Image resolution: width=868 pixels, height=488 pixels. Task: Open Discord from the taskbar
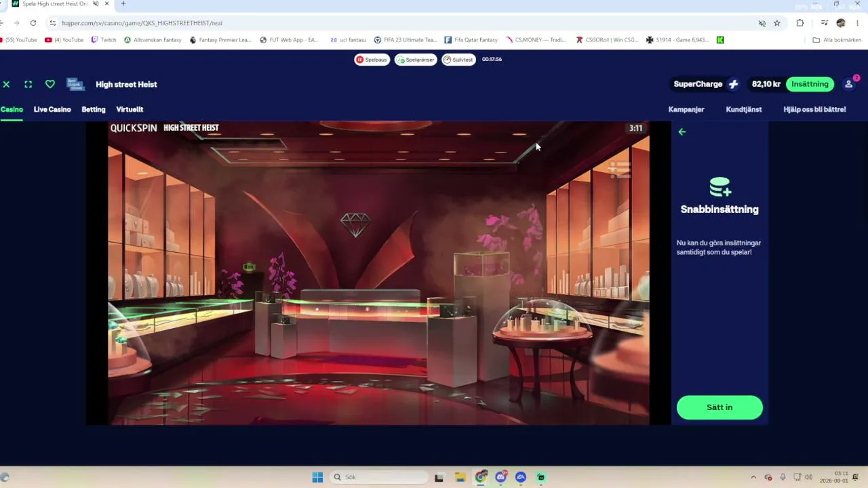(x=500, y=477)
